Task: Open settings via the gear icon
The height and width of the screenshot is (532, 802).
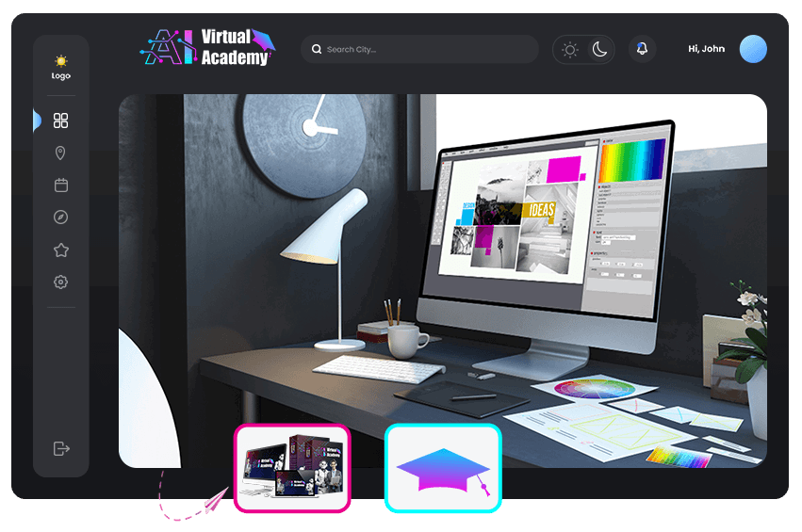Action: [x=61, y=282]
